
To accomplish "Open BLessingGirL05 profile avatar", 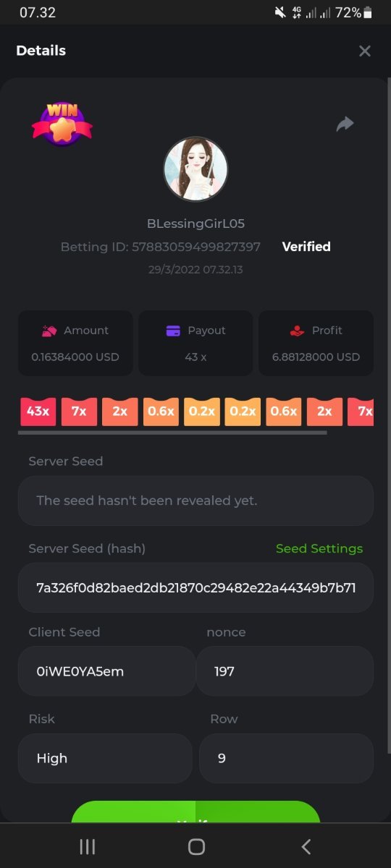I will pos(195,169).
